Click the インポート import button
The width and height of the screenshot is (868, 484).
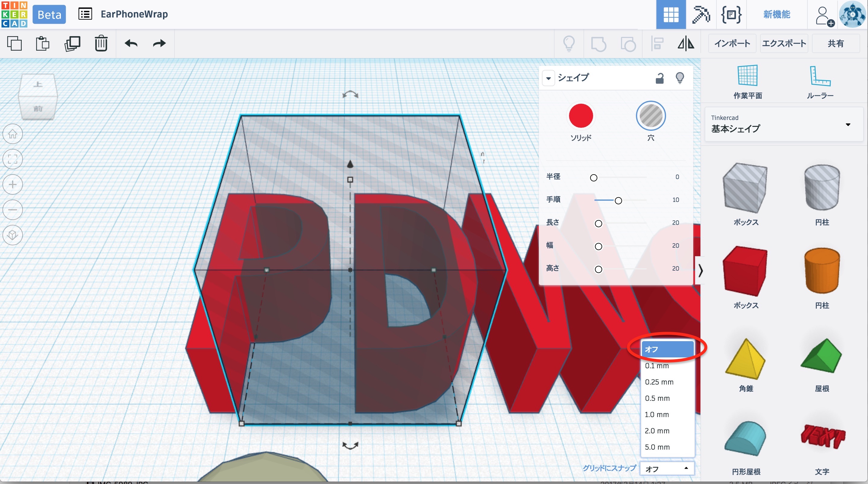tap(732, 43)
